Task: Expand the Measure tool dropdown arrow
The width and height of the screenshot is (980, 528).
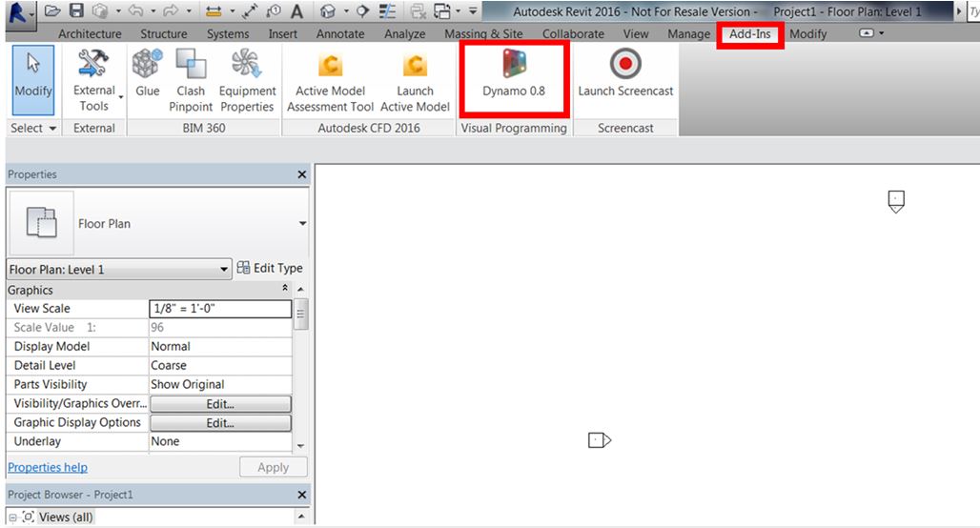Action: 232,11
